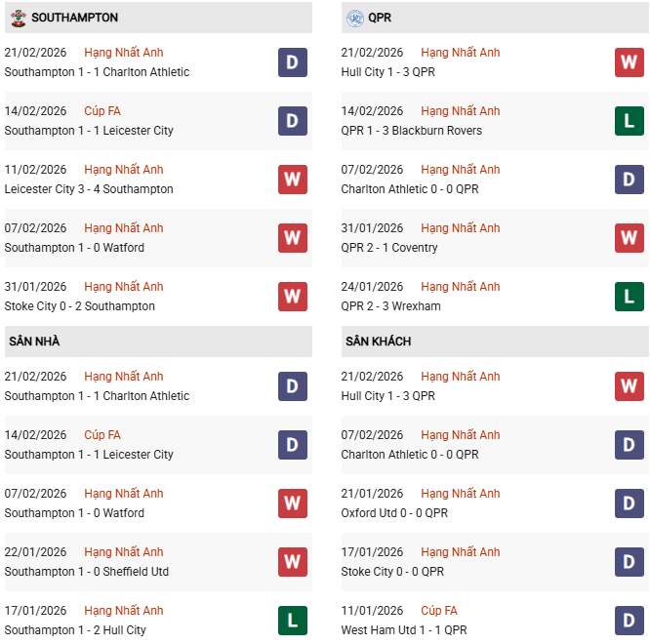Select the SÂN KHÁCH section header

[x=378, y=342]
